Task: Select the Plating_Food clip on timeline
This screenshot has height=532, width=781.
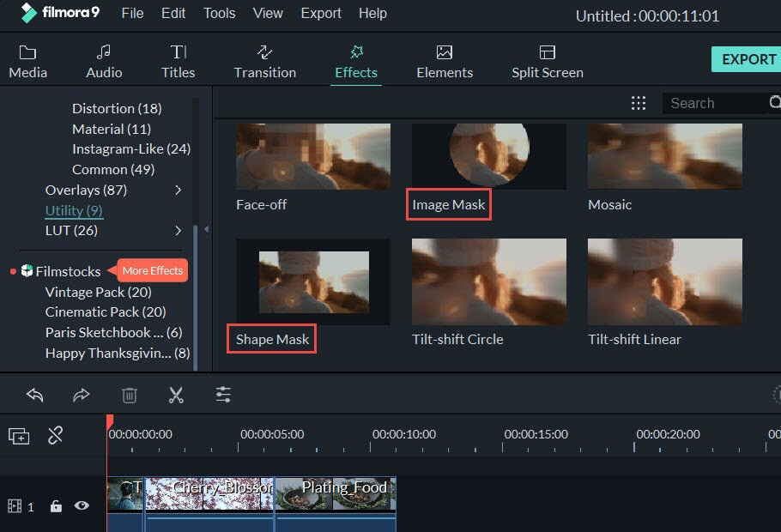Action: 336,504
